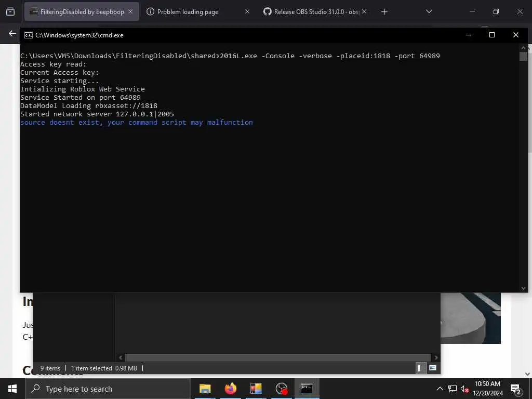Click the '1 item selected 0.98 MB' text
The height and width of the screenshot is (399, 532).
coord(104,368)
